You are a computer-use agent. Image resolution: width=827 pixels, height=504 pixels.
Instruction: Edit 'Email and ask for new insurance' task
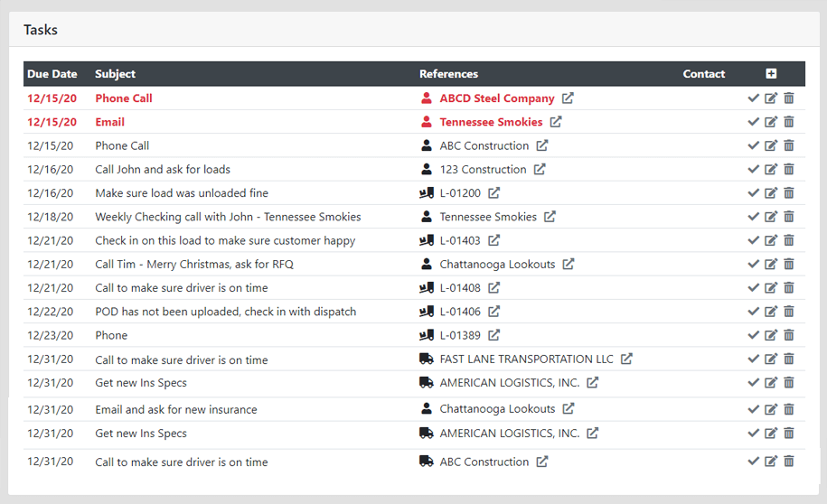click(x=771, y=409)
